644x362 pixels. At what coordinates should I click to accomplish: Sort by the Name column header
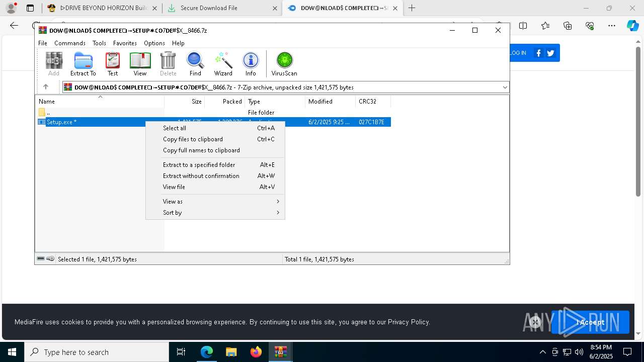100,102
